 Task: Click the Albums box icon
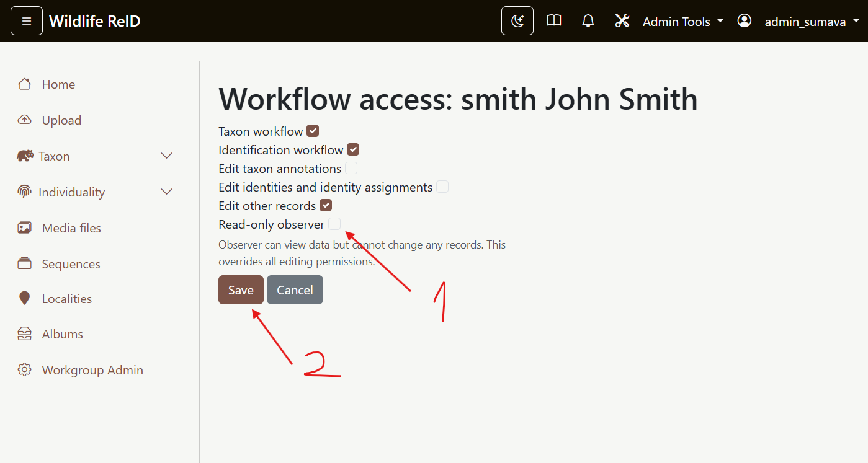coord(25,334)
